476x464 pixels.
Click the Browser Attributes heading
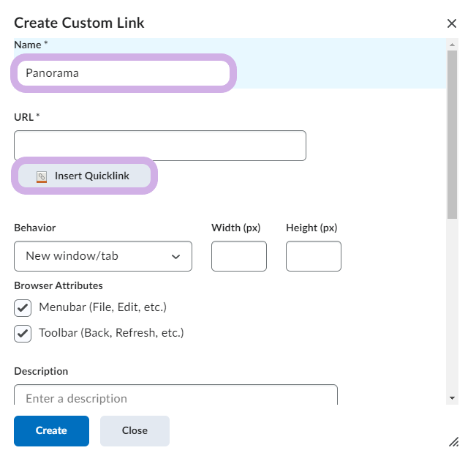(58, 285)
